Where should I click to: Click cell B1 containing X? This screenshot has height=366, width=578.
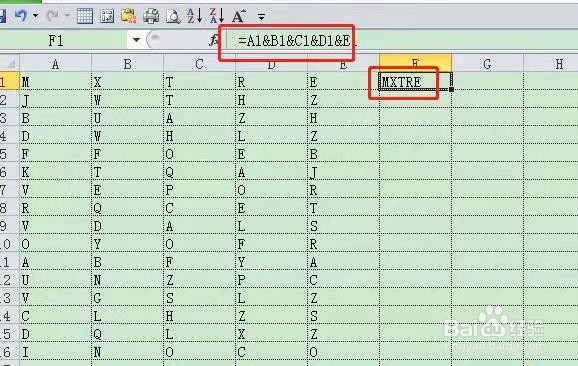[x=127, y=81]
